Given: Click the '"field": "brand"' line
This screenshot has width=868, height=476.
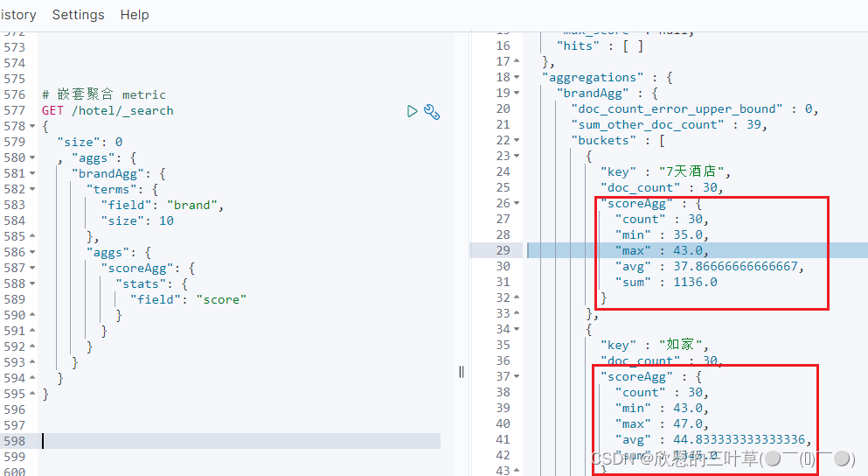Looking at the screenshot, I should click(x=163, y=205).
